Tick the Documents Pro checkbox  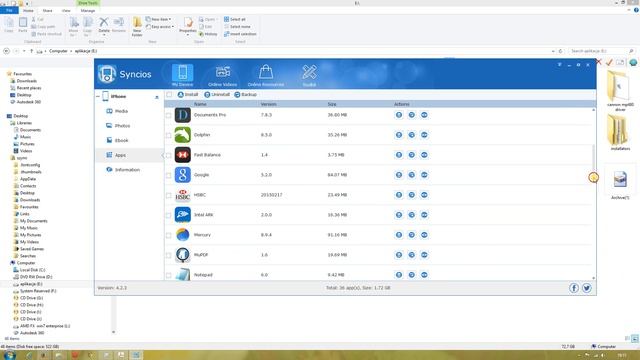(x=169, y=116)
